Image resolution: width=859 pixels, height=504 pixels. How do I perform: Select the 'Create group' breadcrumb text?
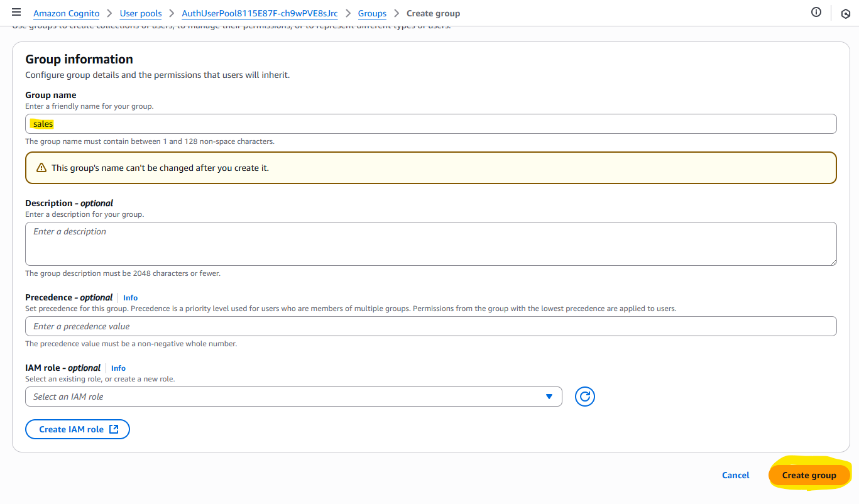pyautogui.click(x=434, y=13)
